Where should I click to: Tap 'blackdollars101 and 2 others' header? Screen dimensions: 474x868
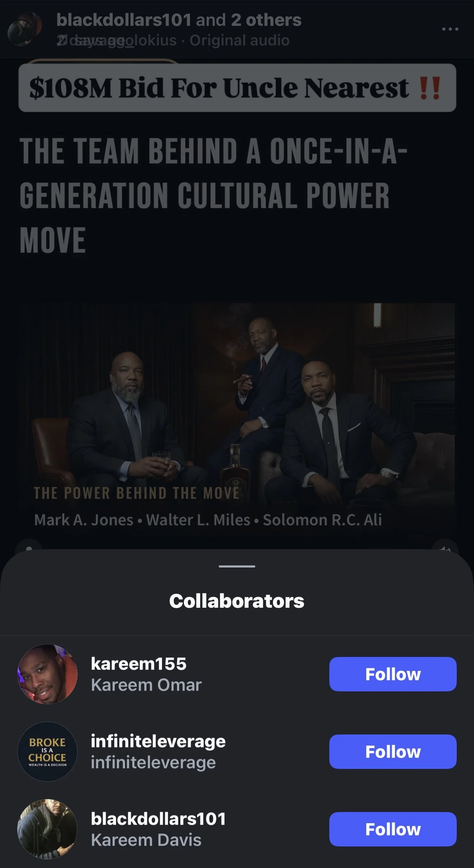(x=179, y=20)
